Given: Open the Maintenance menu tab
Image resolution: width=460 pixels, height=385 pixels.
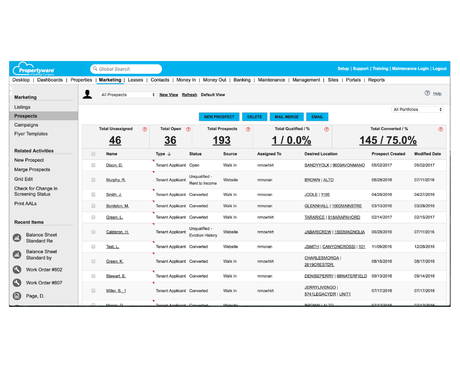Looking at the screenshot, I should click(271, 80).
